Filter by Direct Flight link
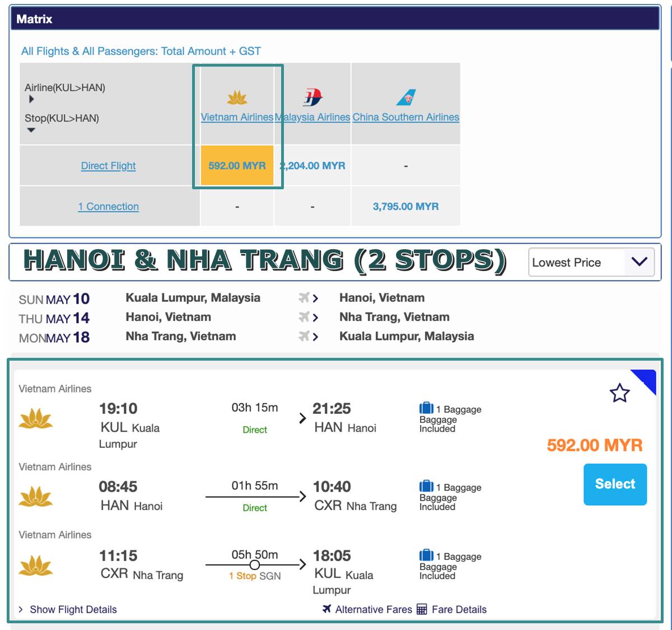 (x=109, y=166)
